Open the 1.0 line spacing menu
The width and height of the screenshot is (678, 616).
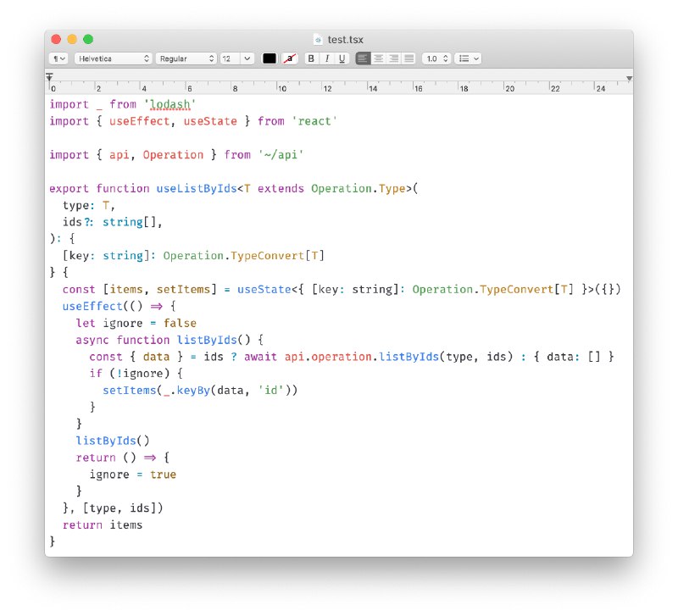pos(436,58)
